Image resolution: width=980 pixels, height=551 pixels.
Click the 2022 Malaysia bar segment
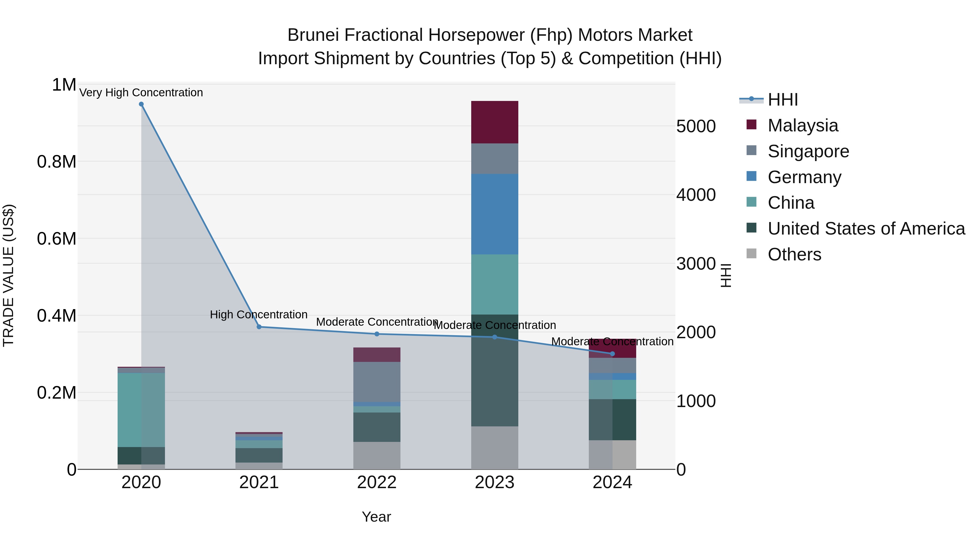coord(377,355)
